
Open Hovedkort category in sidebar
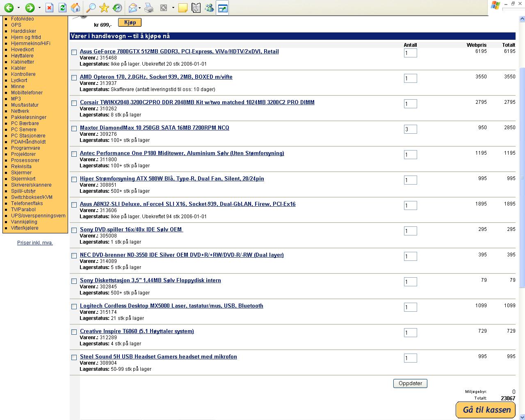pos(23,50)
